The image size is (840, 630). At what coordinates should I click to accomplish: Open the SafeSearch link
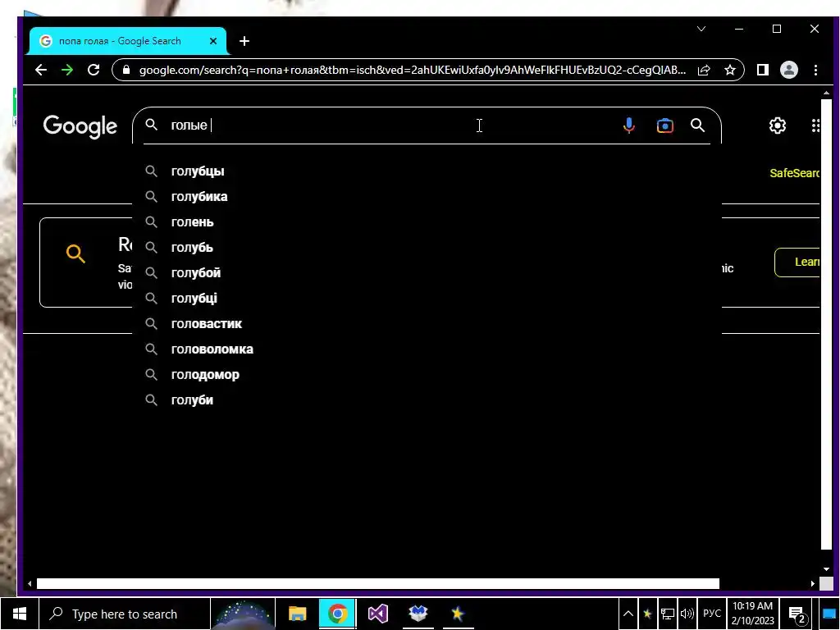point(794,173)
